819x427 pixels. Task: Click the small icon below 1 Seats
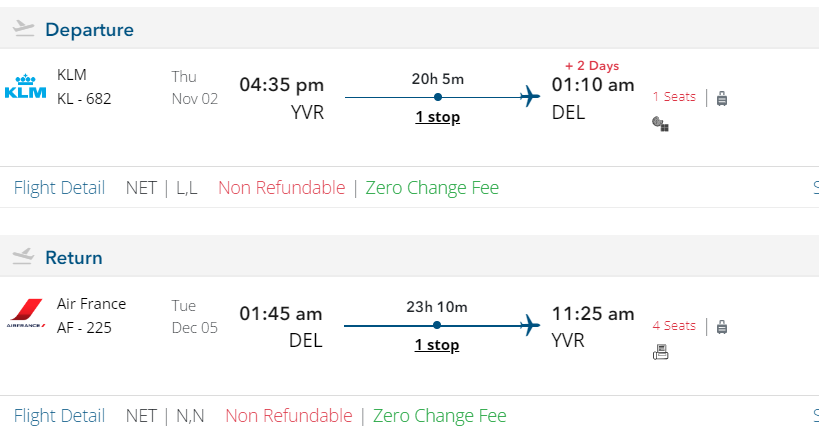[x=660, y=124]
